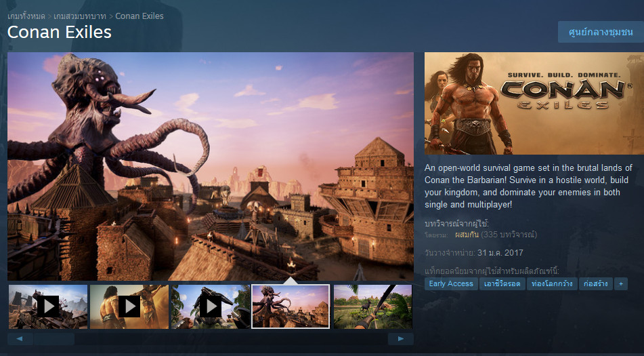Click the Conan Exiles header banner image

coord(534,103)
